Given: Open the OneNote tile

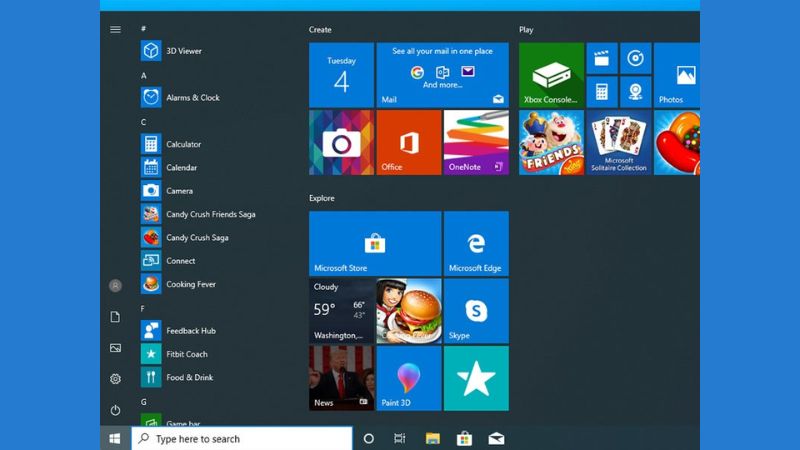Looking at the screenshot, I should (476, 142).
